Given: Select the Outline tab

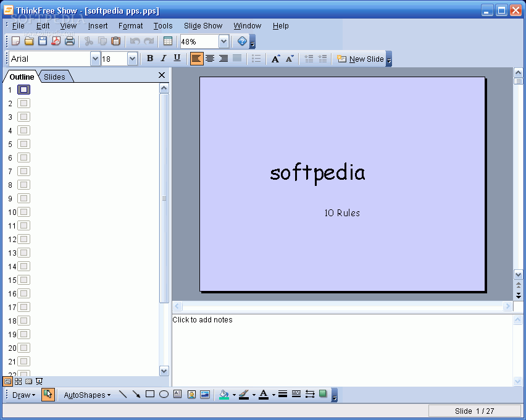Looking at the screenshot, I should [x=22, y=77].
